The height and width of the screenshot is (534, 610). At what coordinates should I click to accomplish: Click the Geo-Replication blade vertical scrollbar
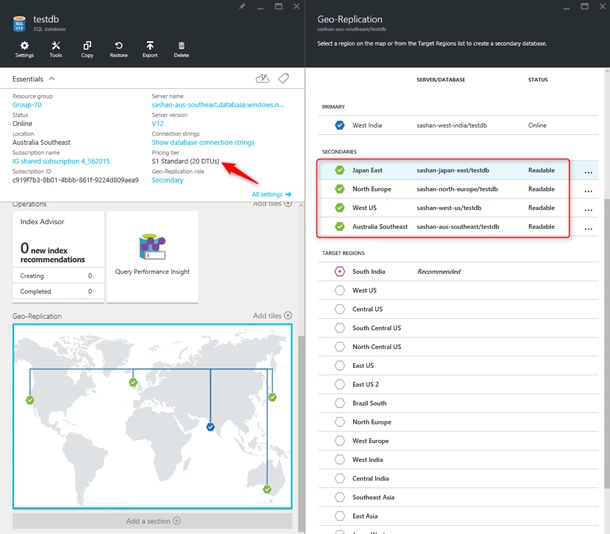click(x=607, y=343)
